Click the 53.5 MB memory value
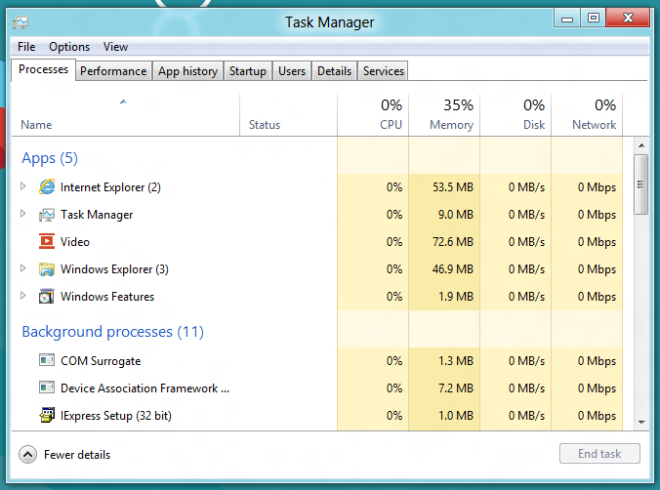Screen dimensions: 660x490 click(x=453, y=187)
